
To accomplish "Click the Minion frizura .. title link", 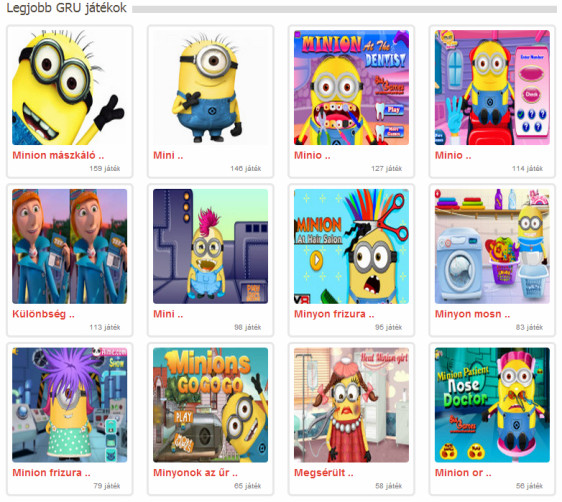I will click(51, 473).
